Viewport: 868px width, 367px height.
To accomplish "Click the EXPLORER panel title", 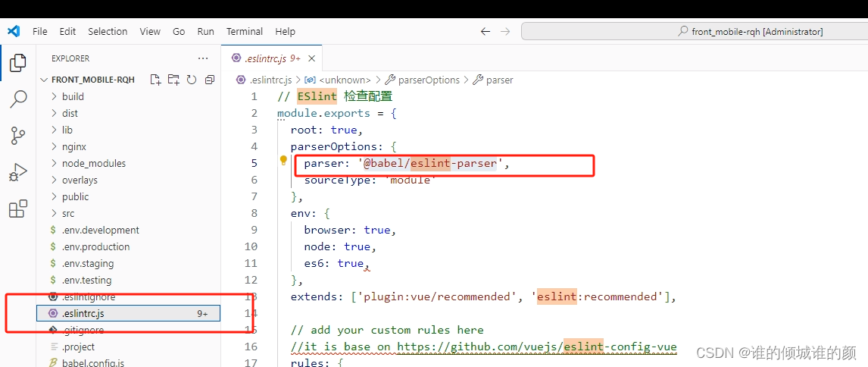I will point(70,58).
